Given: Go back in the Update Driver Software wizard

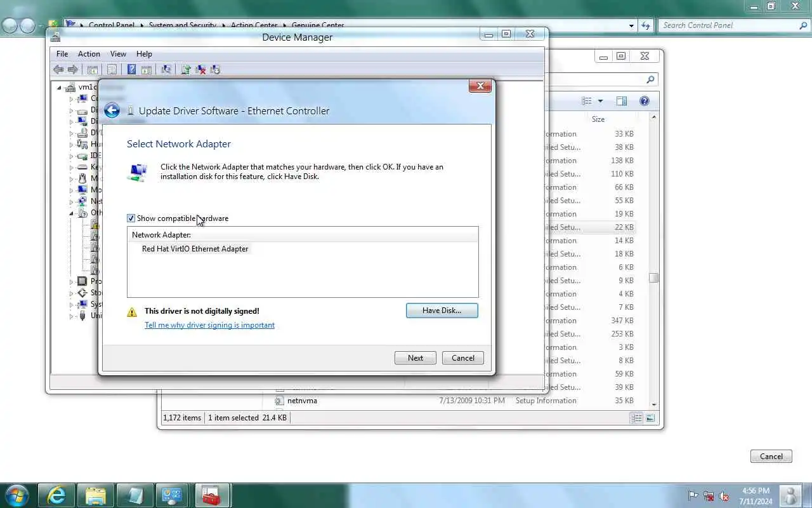Looking at the screenshot, I should coord(112,110).
